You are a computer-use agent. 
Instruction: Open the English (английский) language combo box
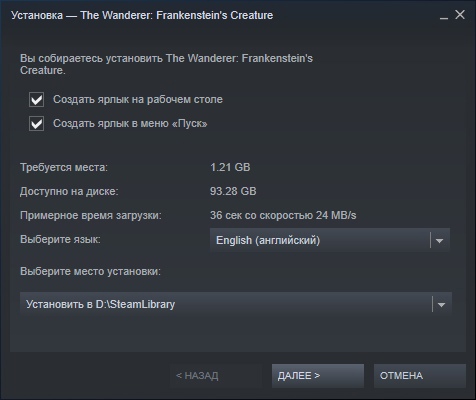[x=330, y=240]
